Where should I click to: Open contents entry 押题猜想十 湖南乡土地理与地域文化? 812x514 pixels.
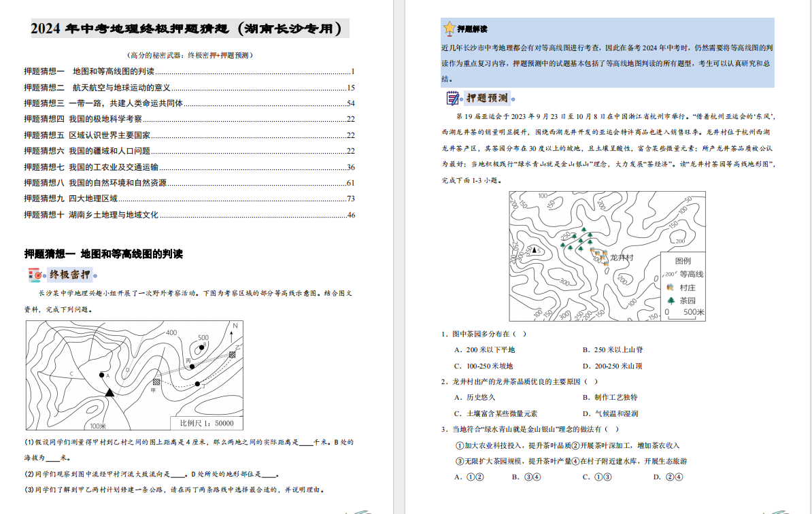click(190, 215)
